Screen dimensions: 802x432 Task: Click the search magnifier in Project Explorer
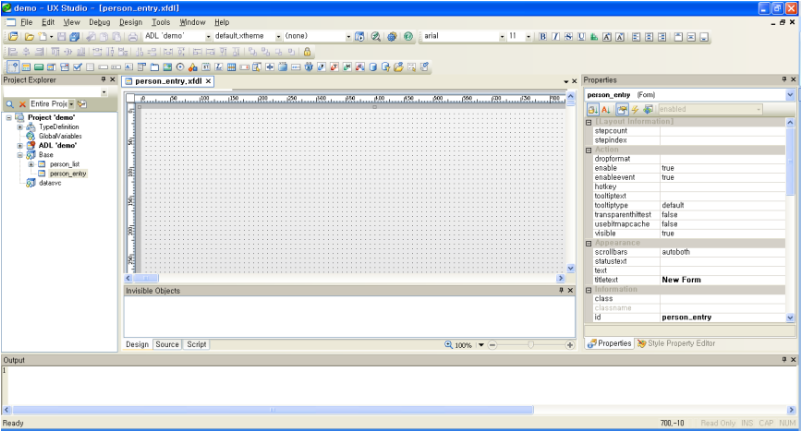click(9, 104)
